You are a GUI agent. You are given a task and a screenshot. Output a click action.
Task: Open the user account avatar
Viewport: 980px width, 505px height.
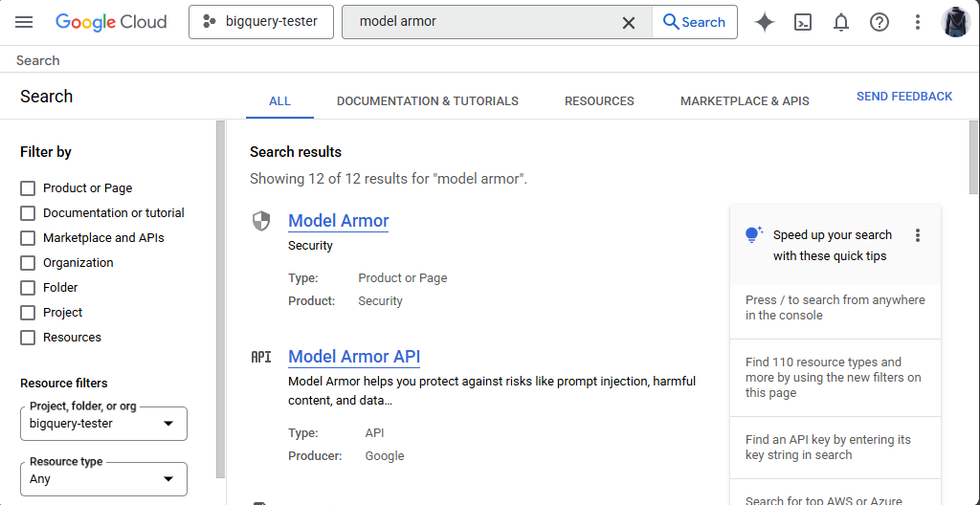coord(956,23)
